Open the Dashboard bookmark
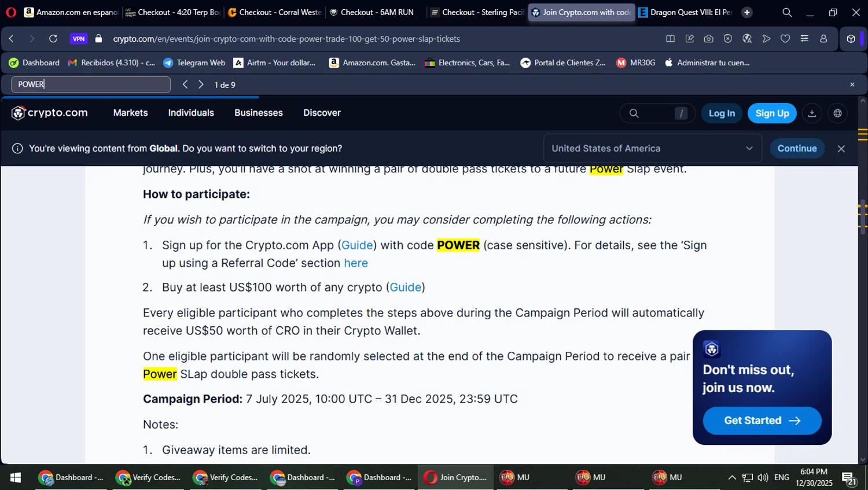This screenshot has width=868, height=490. (x=34, y=62)
